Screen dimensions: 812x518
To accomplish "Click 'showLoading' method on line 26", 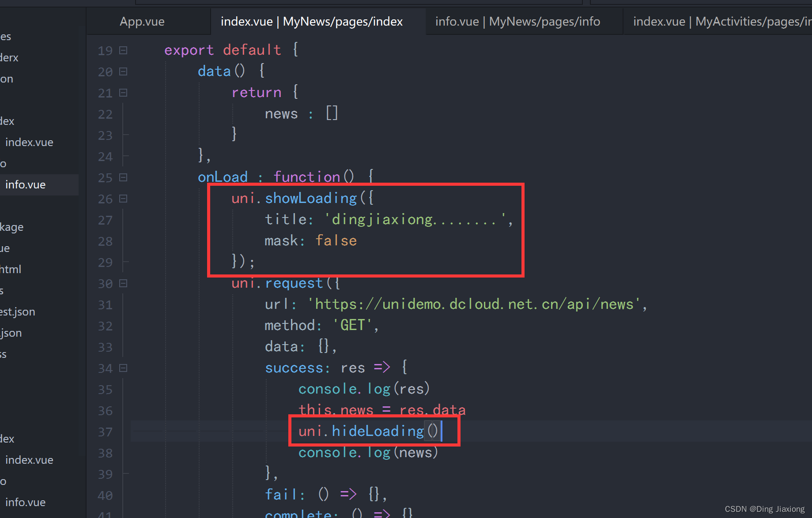I will tap(311, 199).
